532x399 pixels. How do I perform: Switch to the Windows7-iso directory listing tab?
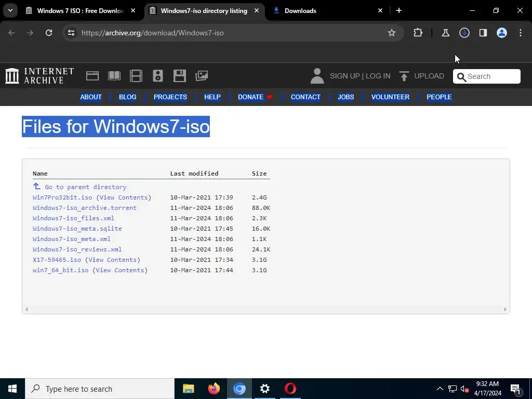coord(204,11)
